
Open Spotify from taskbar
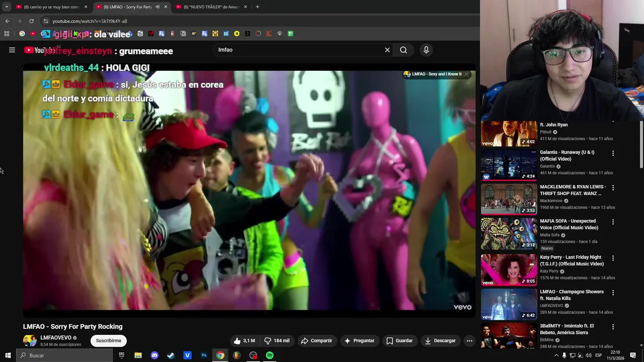(x=270, y=355)
